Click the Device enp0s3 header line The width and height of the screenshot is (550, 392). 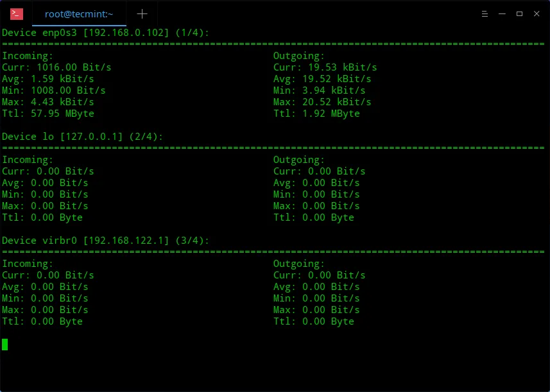[x=105, y=33]
